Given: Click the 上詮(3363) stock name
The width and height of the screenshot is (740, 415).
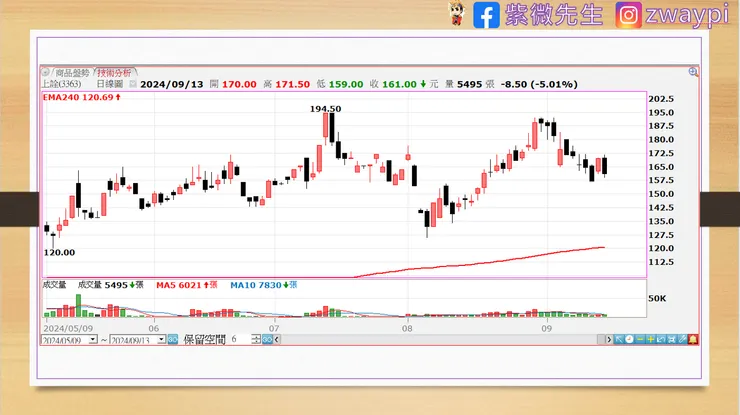Looking at the screenshot, I should tap(61, 84).
